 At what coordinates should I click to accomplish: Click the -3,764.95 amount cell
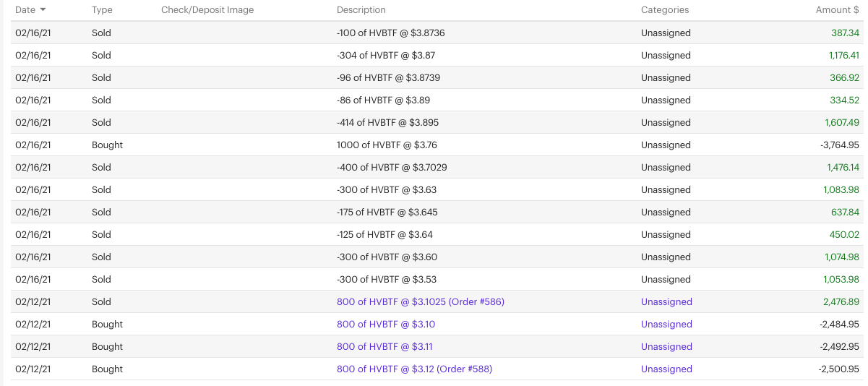tap(840, 145)
